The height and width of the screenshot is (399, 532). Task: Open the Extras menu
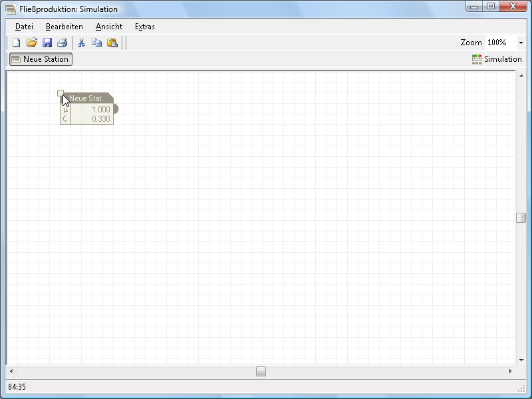(x=145, y=27)
